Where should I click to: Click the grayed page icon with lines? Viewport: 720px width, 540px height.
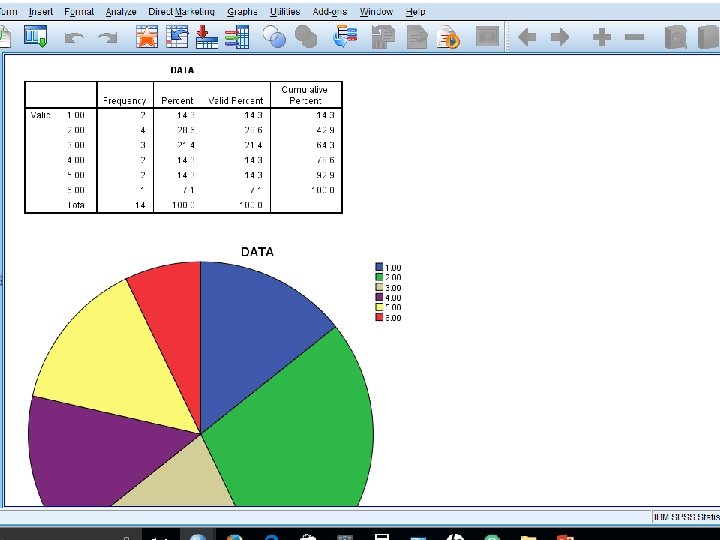point(417,37)
